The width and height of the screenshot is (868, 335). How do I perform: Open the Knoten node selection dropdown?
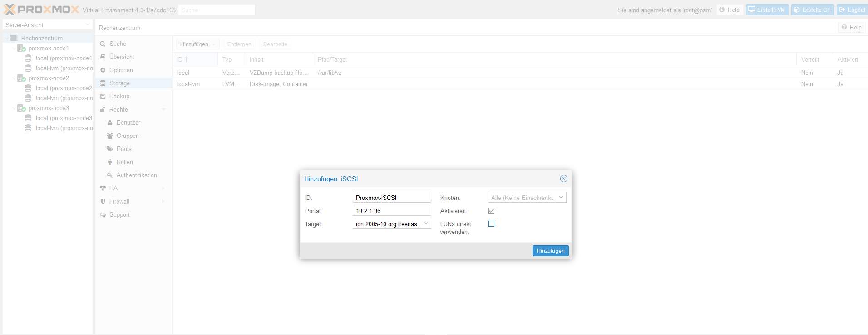(x=527, y=197)
